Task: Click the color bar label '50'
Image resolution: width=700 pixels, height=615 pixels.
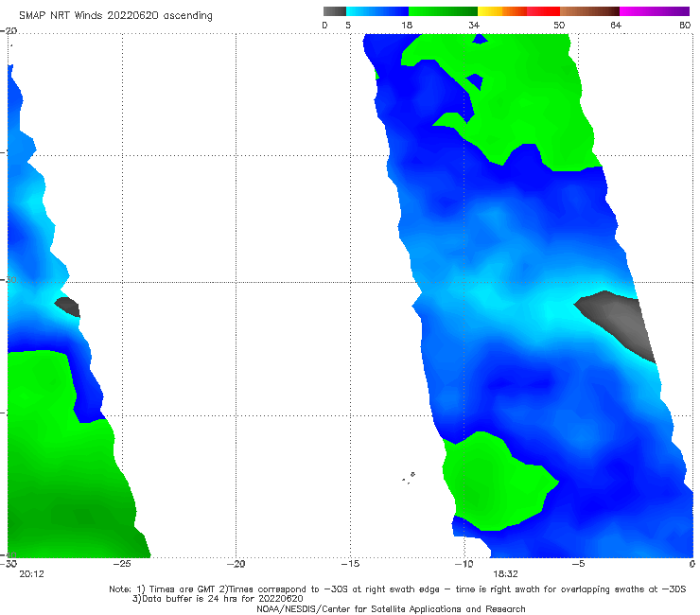Action: [559, 25]
